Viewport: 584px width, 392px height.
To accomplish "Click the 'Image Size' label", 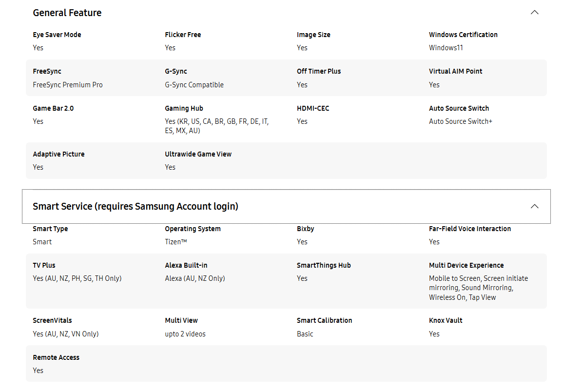I will click(313, 35).
